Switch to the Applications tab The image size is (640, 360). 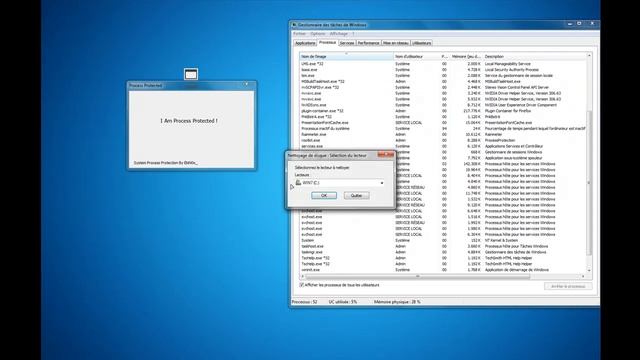coord(305,43)
